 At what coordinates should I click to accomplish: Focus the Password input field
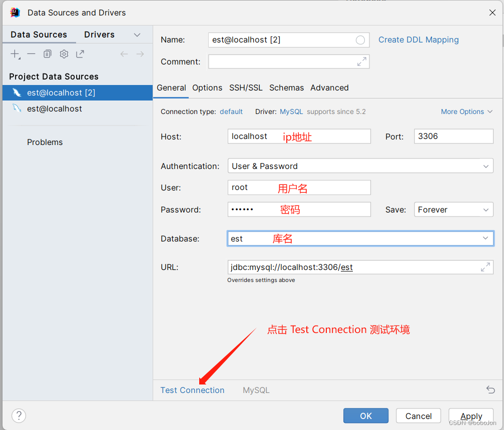tap(299, 209)
